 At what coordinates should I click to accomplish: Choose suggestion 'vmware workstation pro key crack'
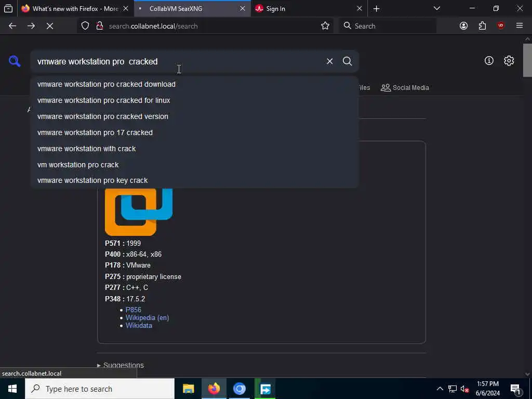[x=194, y=180]
